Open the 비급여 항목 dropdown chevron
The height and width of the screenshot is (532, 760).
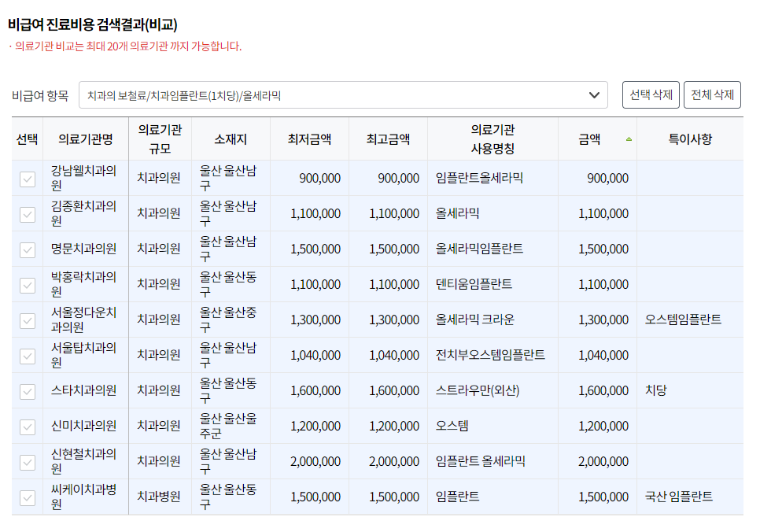[596, 94]
